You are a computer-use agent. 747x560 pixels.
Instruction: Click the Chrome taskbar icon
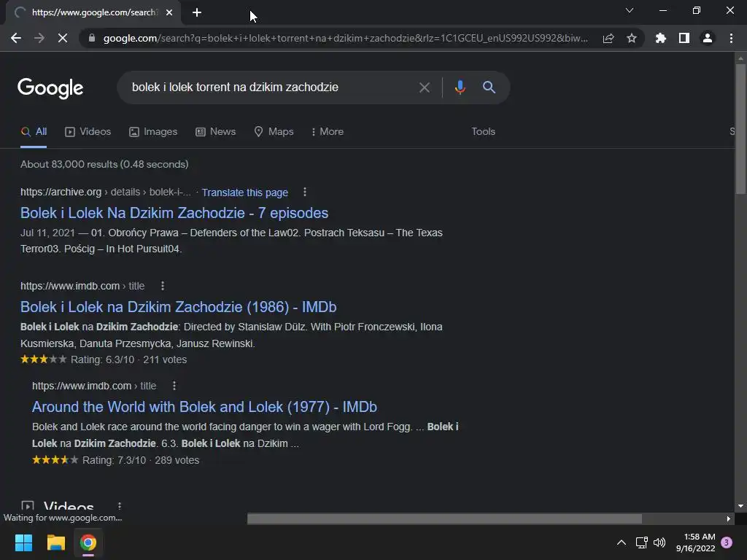[88, 542]
